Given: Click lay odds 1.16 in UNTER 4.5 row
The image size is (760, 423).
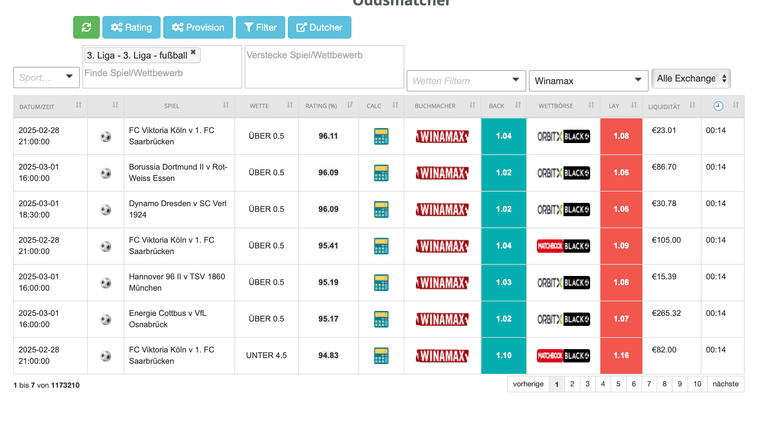Looking at the screenshot, I should click(621, 356).
